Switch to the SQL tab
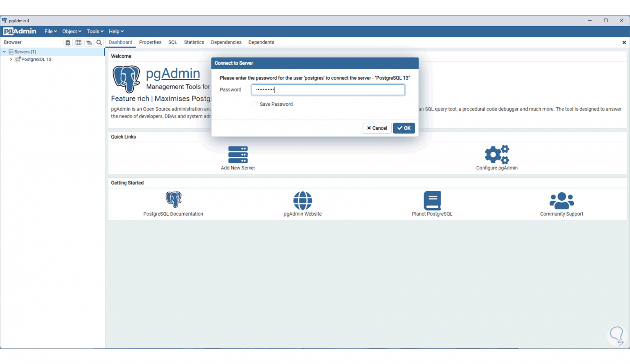The image size is (630, 364). point(173,42)
